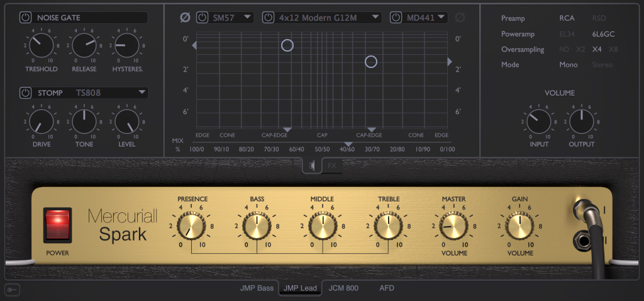
Task: Toggle the Stomp pedal power button
Action: 25,93
